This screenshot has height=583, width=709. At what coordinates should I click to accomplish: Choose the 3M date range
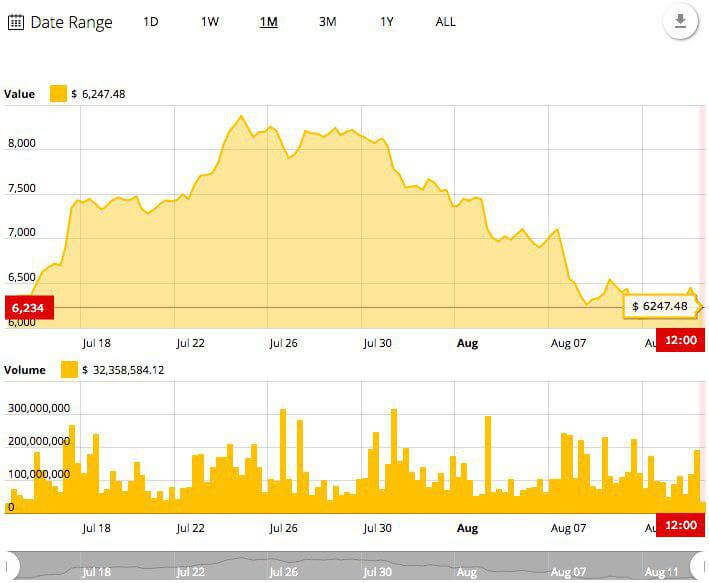(x=327, y=22)
